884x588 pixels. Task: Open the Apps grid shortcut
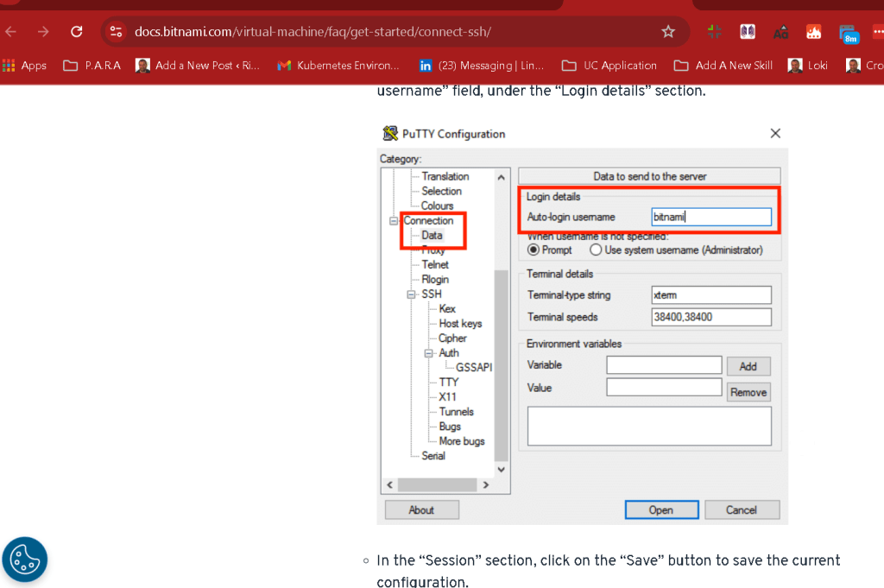pos(24,66)
